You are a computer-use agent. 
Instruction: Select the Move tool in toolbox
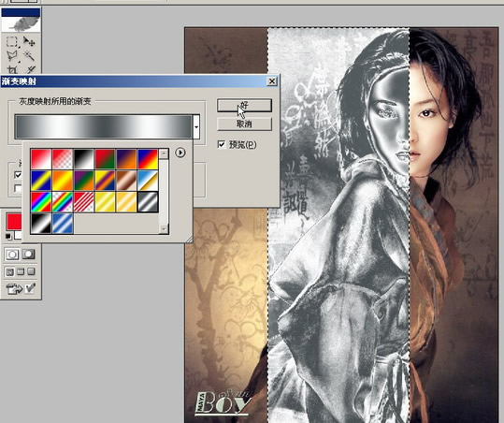pos(29,42)
